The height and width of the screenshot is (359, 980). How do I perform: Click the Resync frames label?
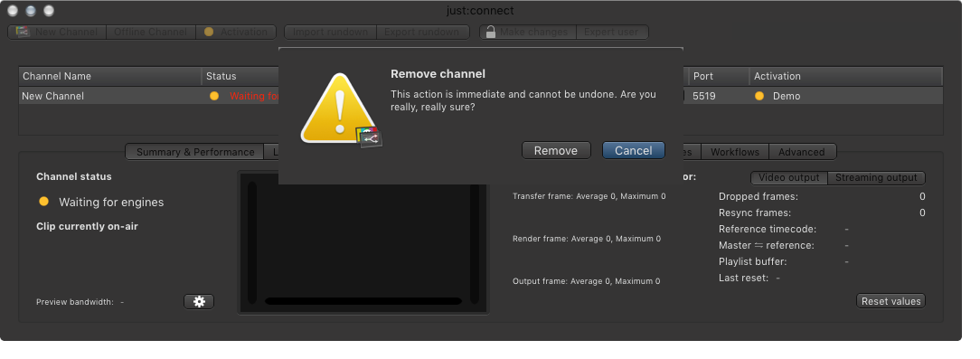754,213
